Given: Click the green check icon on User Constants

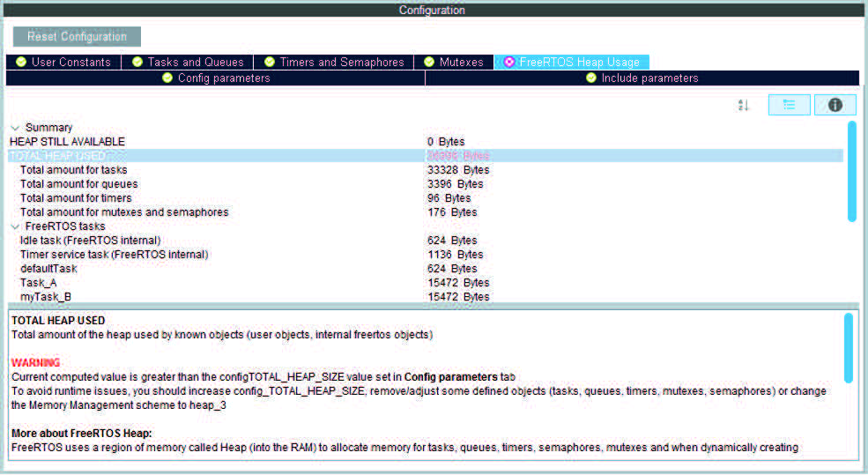Looking at the screenshot, I should [21, 62].
